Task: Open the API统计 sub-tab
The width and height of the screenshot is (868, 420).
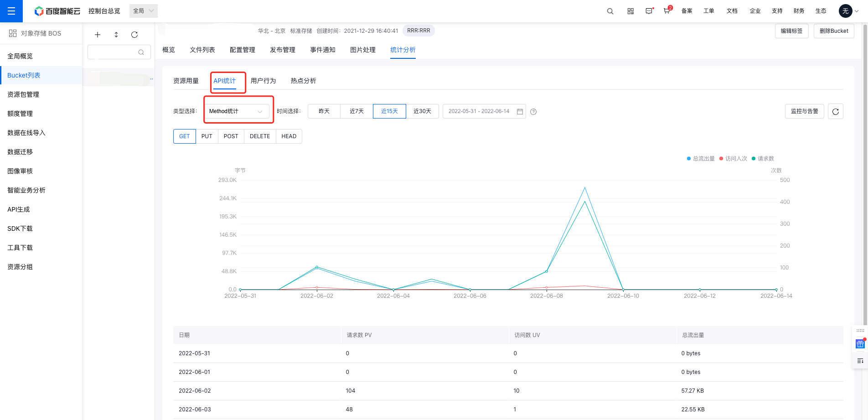Action: [225, 81]
